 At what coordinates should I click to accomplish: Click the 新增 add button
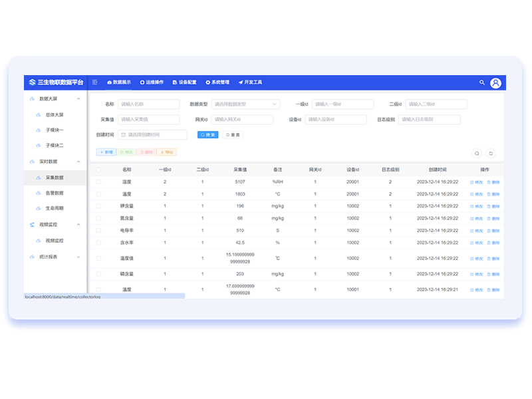tap(106, 152)
